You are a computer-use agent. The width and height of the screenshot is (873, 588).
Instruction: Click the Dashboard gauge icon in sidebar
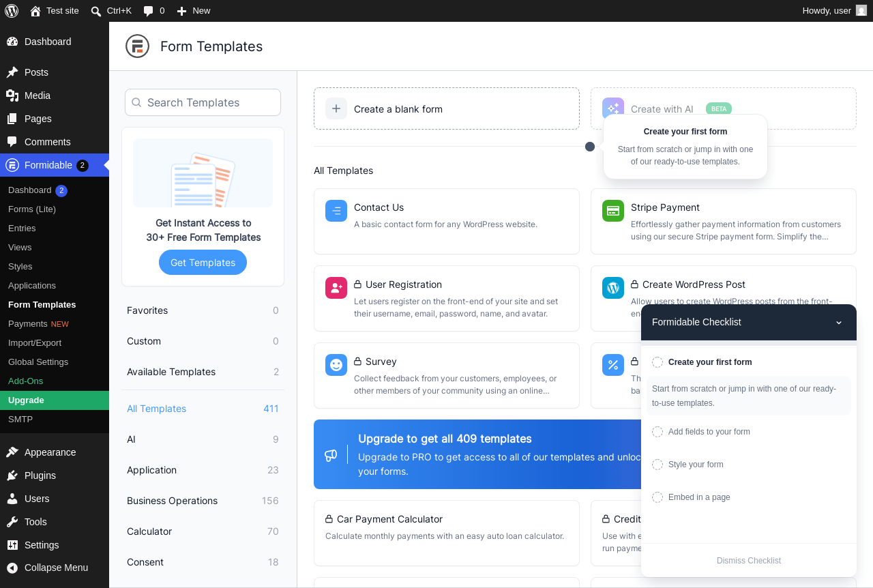[x=12, y=42]
